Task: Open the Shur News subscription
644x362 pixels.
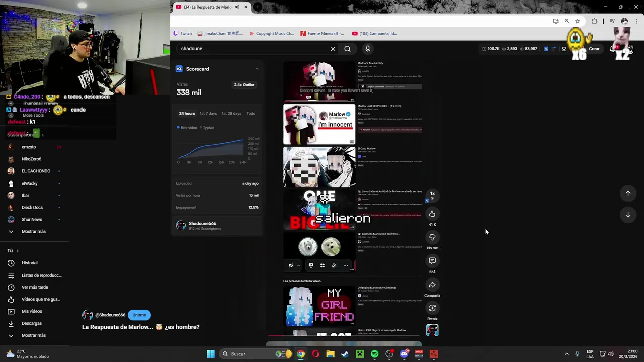Action: point(32,220)
